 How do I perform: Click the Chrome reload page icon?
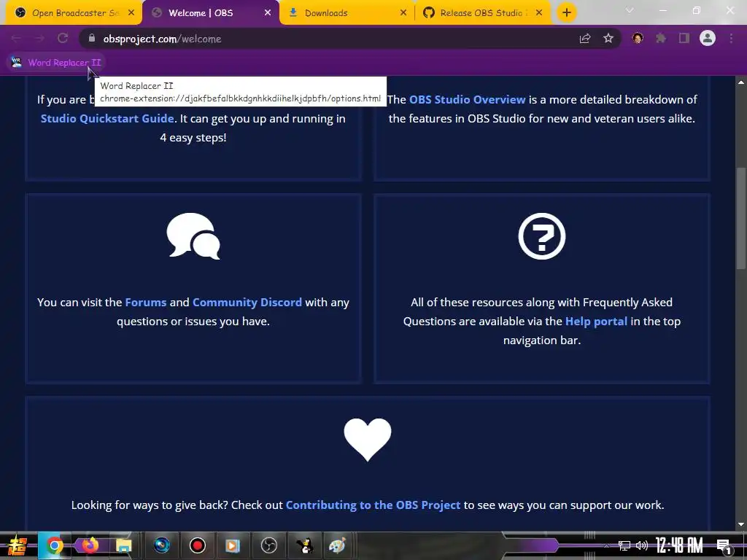pyautogui.click(x=63, y=39)
